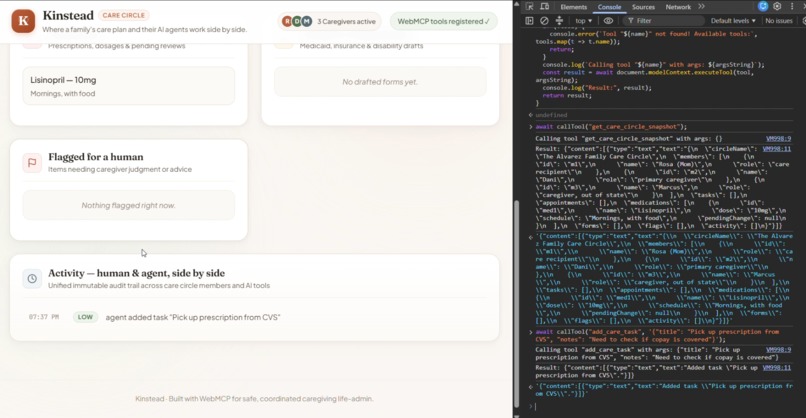Viewport: 806px width, 418px height.
Task: Open DevTools settings gear
Action: [x=777, y=6]
